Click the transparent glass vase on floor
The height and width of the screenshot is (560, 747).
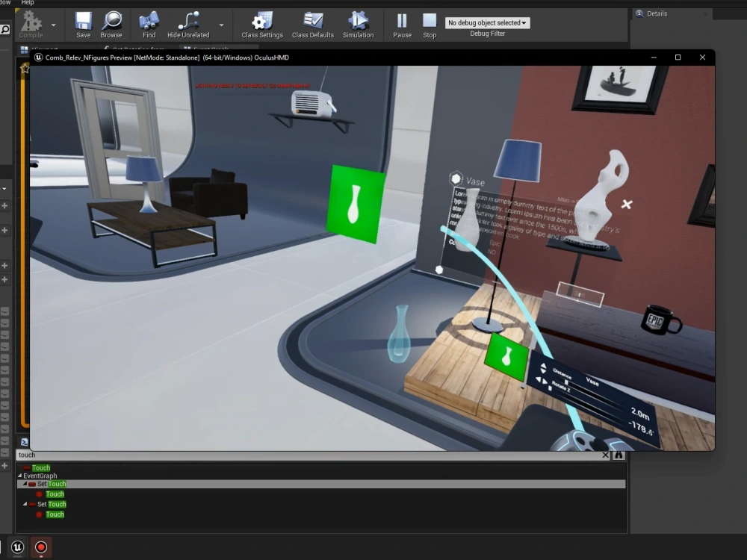point(399,333)
